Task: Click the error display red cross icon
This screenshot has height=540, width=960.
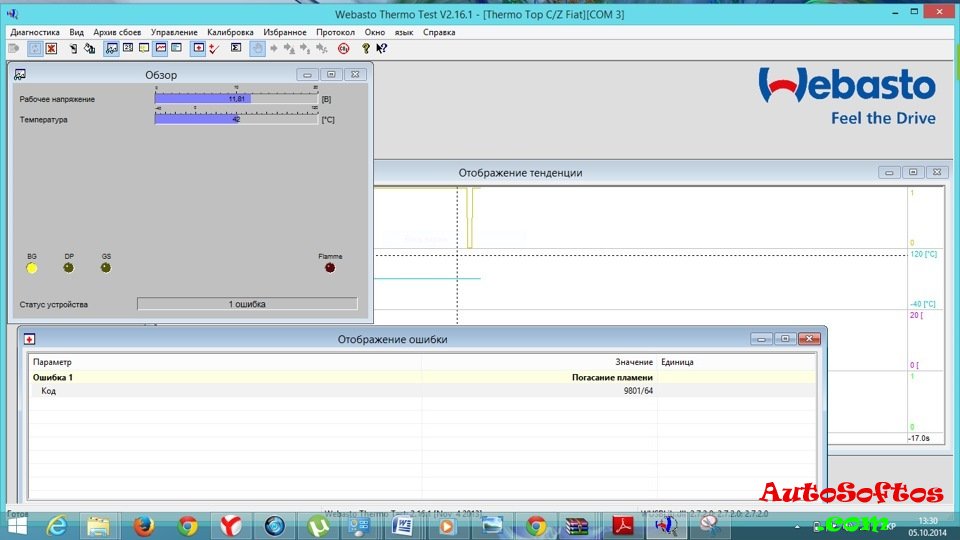Action: click(198, 48)
